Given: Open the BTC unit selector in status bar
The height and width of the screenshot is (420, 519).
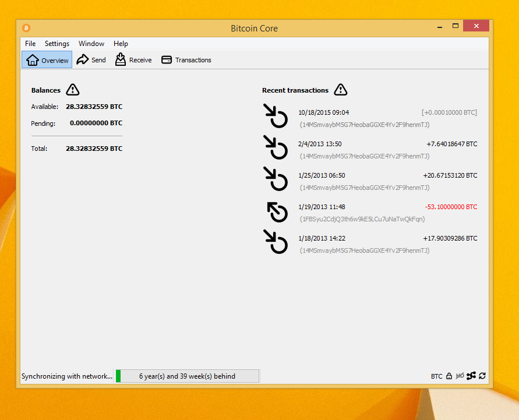Looking at the screenshot, I should [437, 376].
